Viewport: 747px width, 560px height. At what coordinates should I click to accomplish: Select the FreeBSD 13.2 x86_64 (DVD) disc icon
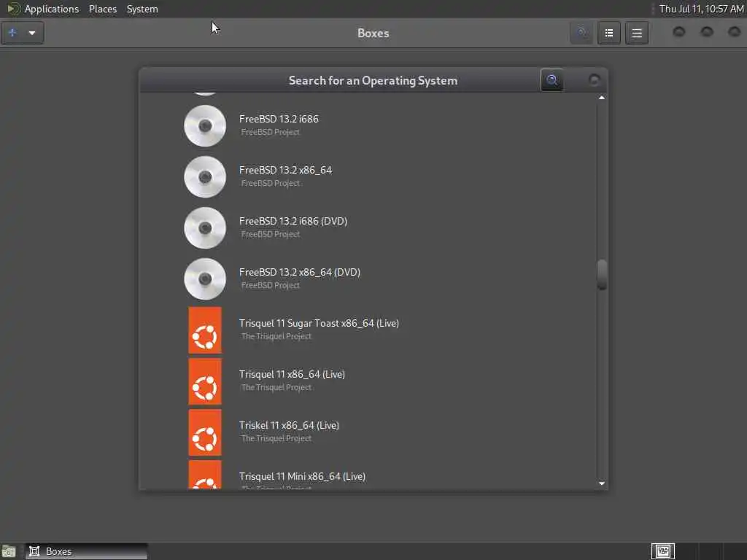coord(205,279)
